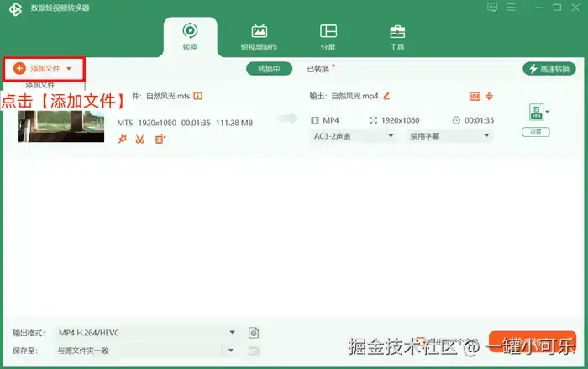Open the Tools (工具) tab

pyautogui.click(x=397, y=37)
